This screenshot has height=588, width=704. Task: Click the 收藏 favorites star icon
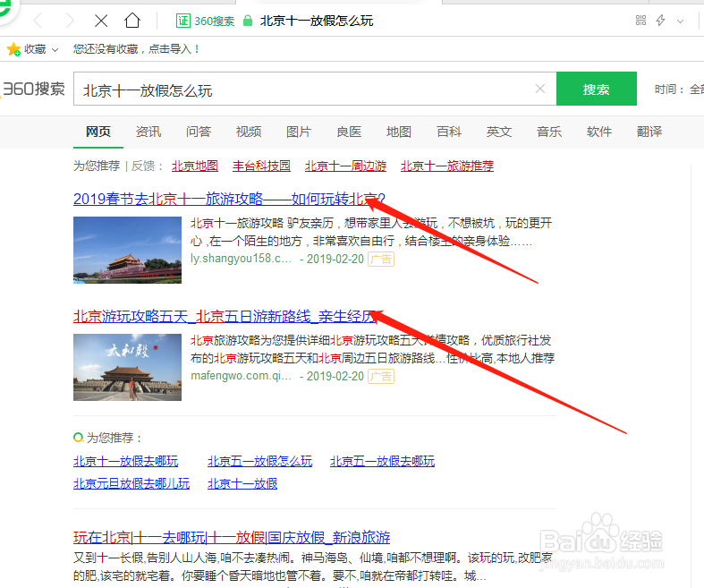[x=14, y=49]
